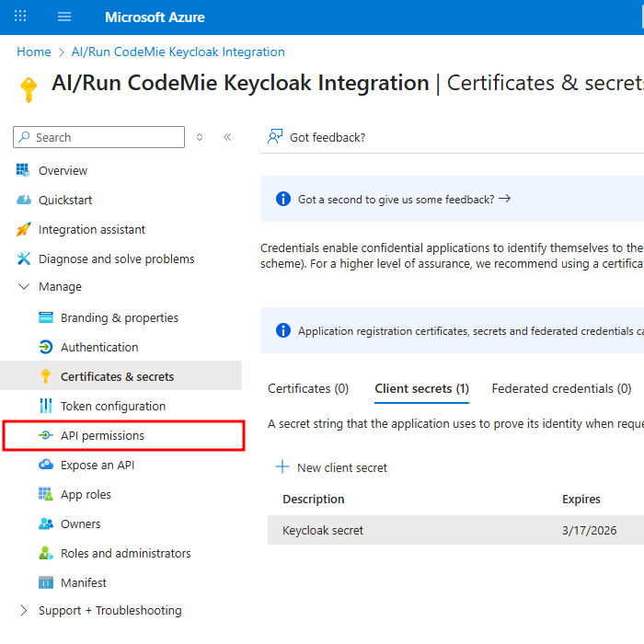This screenshot has width=644, height=644.
Task: Click the magnifier icon in the sidebar search
Action: tap(25, 136)
